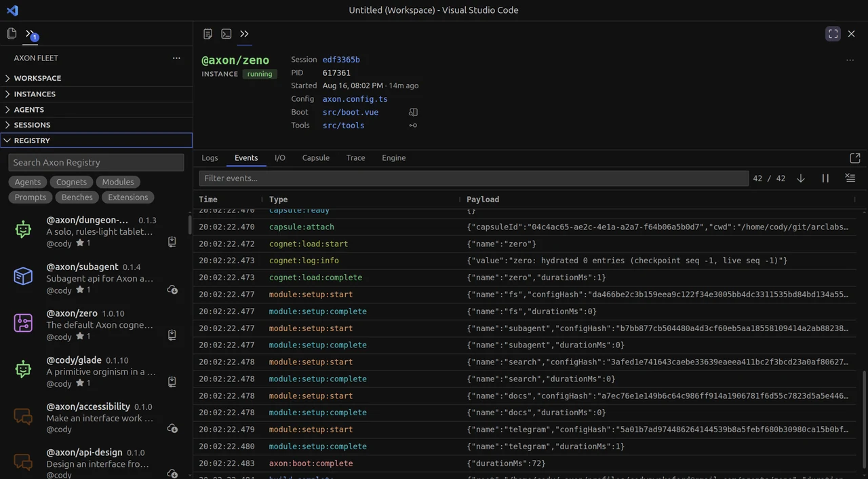The width and height of the screenshot is (868, 479).
Task: Expand the WORKSPACE section
Action: point(96,78)
